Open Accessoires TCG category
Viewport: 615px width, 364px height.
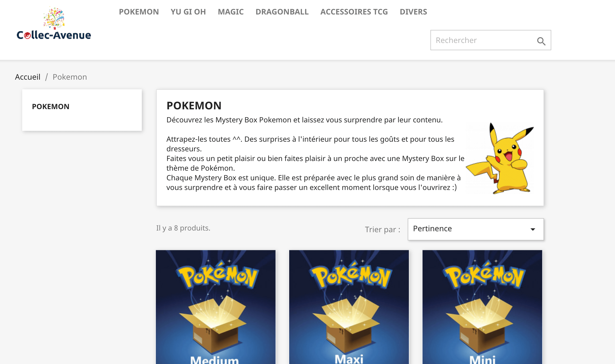coord(354,12)
